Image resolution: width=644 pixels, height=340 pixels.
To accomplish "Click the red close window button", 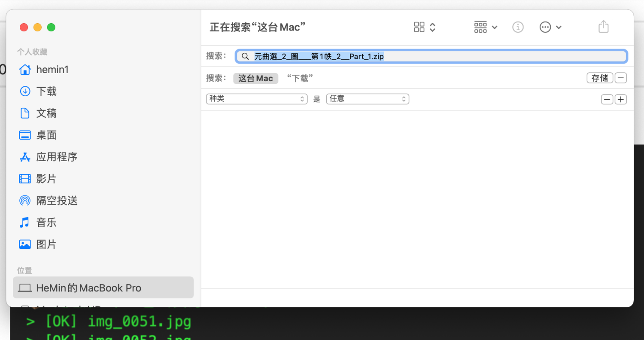I will pos(24,27).
